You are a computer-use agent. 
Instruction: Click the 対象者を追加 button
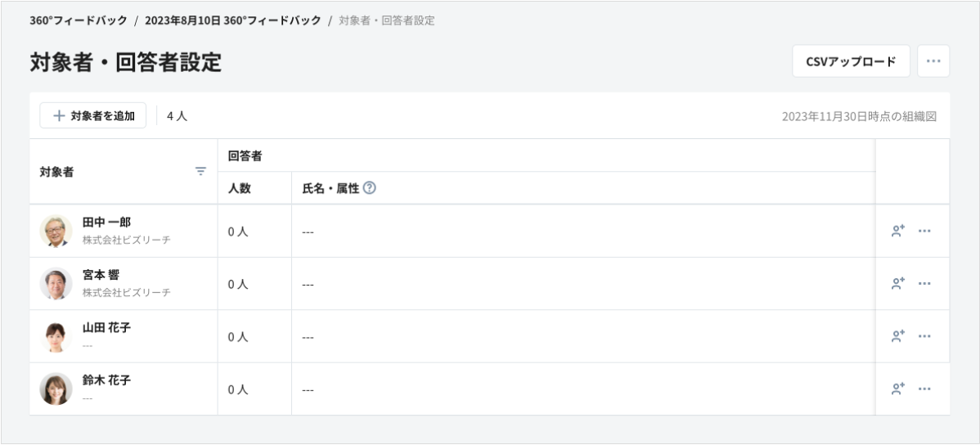pos(93,116)
